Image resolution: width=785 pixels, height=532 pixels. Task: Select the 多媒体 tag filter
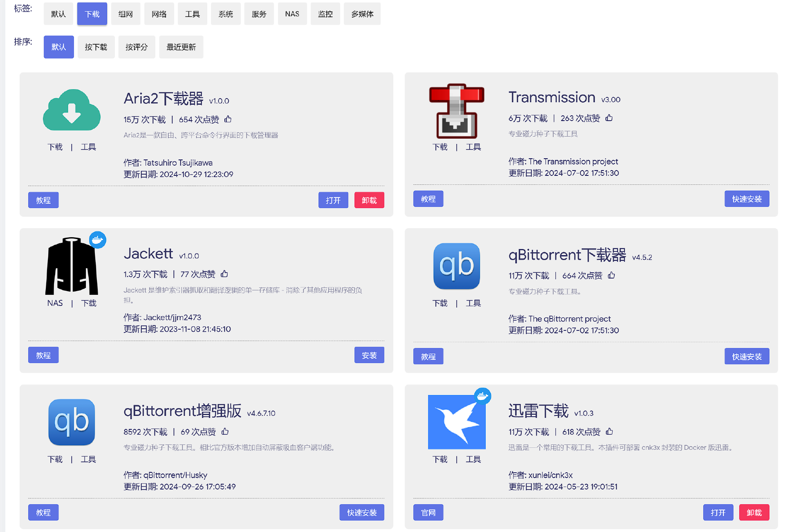pyautogui.click(x=362, y=14)
